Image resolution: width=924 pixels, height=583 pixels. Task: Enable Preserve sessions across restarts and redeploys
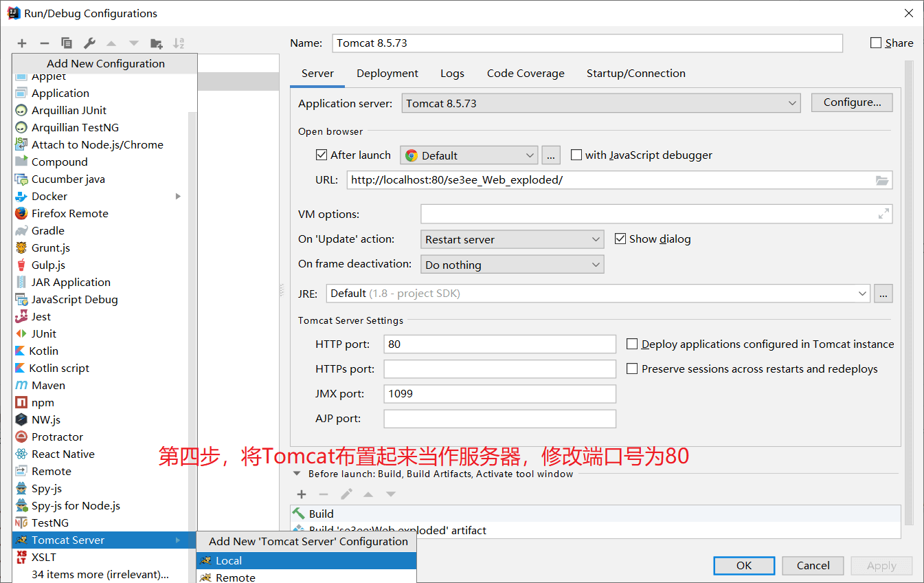click(632, 368)
